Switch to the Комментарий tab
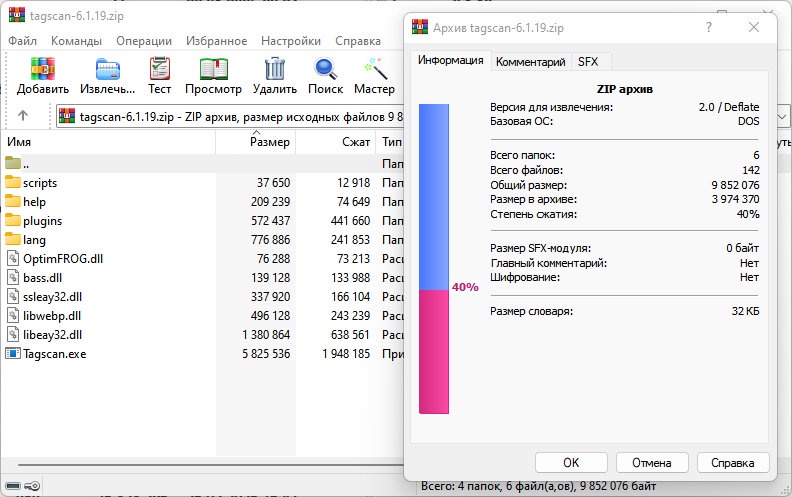The image size is (792, 497). (x=530, y=62)
